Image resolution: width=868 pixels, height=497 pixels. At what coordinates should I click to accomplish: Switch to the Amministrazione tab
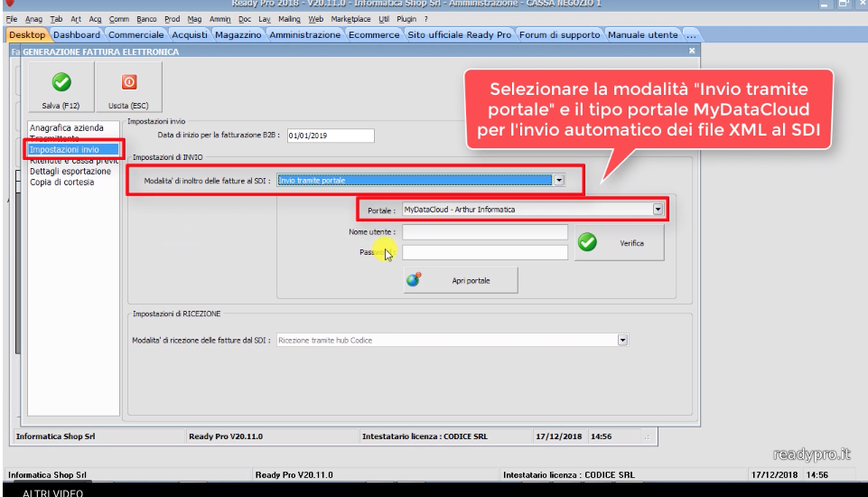coord(305,34)
